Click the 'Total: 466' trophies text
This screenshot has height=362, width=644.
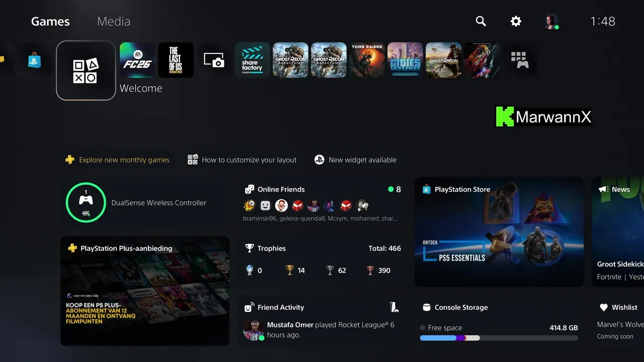(x=384, y=248)
